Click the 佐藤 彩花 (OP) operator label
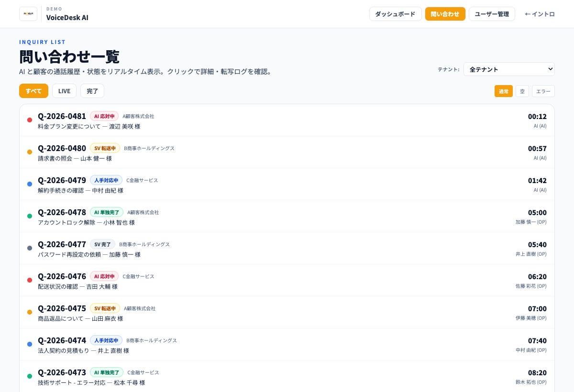Image resolution: width=574 pixels, height=392 pixels. point(531,286)
